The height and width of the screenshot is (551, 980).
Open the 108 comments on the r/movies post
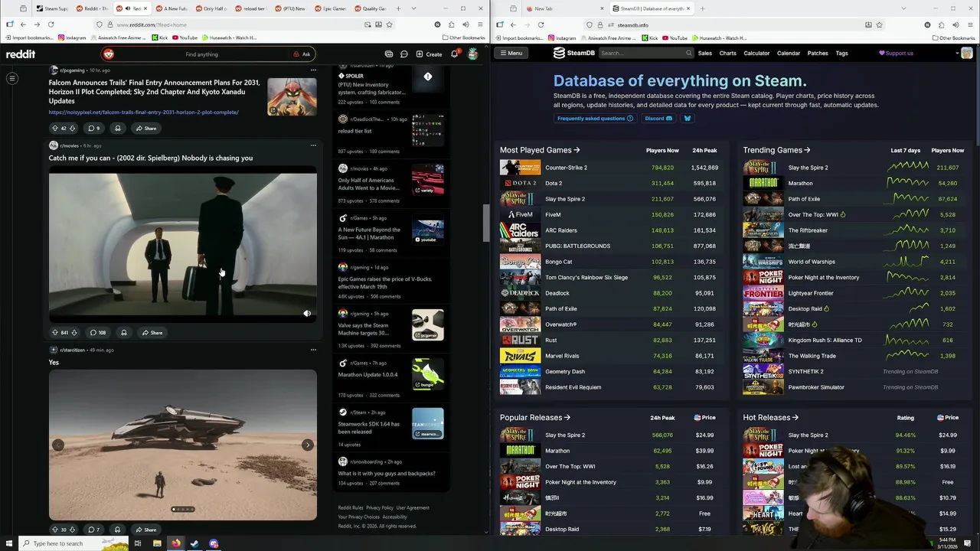97,332
